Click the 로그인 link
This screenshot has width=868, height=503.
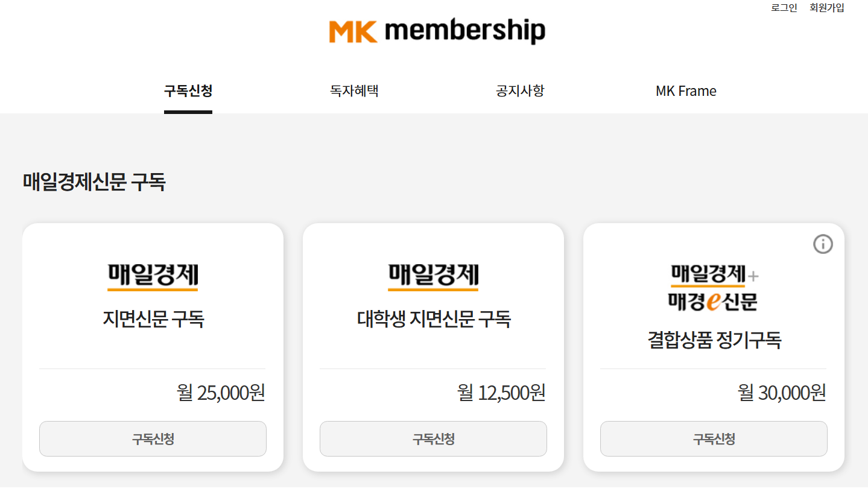point(782,7)
